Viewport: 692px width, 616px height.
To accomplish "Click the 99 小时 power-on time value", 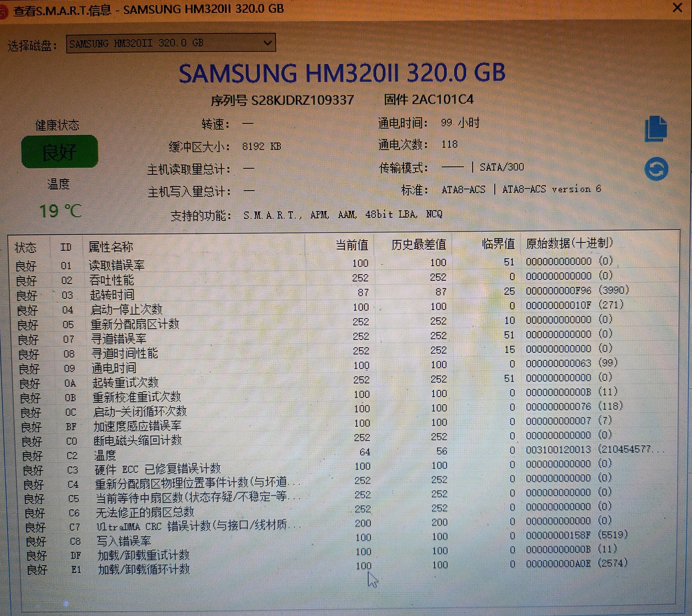I will (460, 123).
